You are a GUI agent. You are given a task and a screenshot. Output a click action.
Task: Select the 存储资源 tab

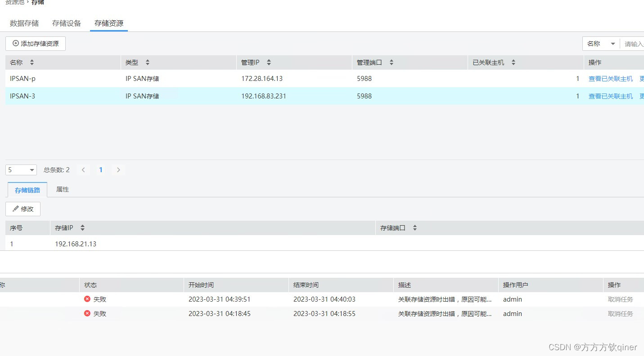[109, 23]
